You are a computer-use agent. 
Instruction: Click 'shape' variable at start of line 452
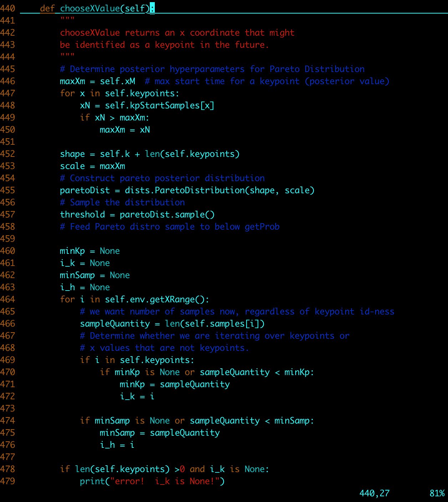point(72,154)
